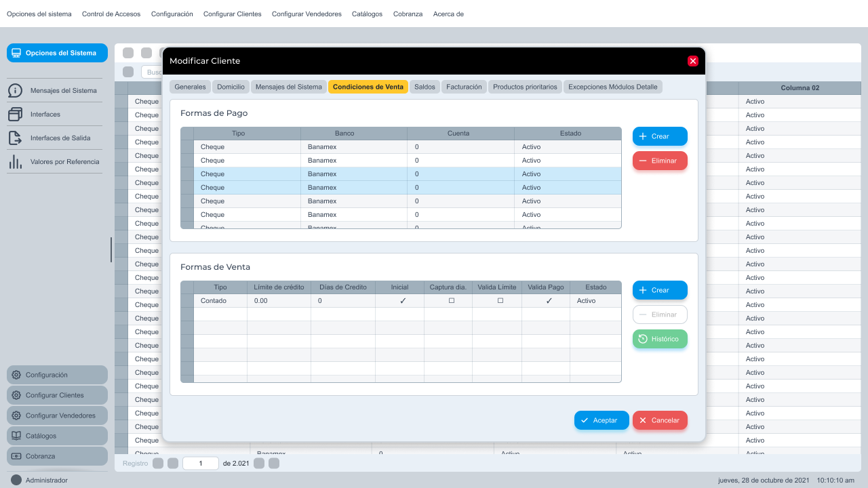Click Límite de crédito column header
Viewport: 868px width, 488px height.
(279, 287)
